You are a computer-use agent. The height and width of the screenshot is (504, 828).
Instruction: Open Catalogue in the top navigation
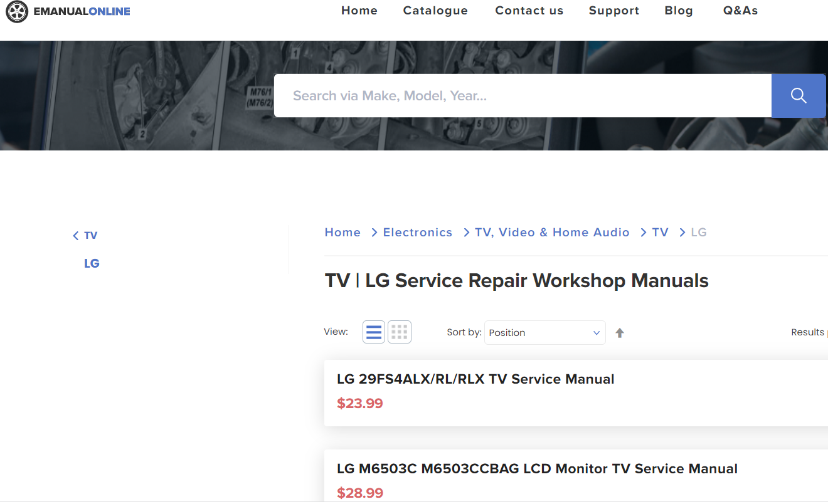pyautogui.click(x=435, y=11)
